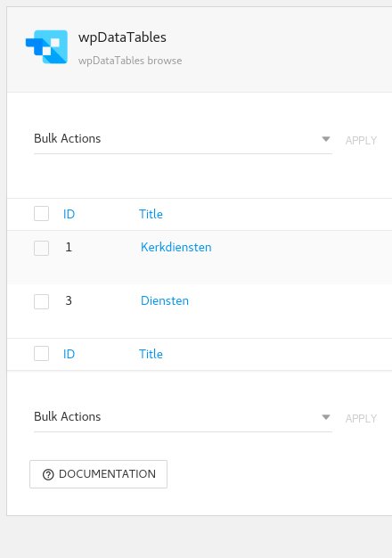
Task: Toggle the select-all checkbox in table header
Action: coord(41,214)
